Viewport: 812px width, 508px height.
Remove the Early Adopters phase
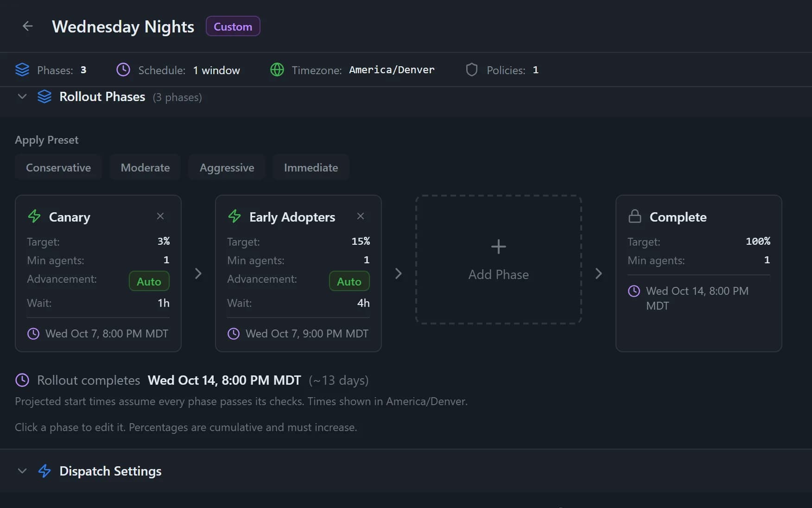361,216
